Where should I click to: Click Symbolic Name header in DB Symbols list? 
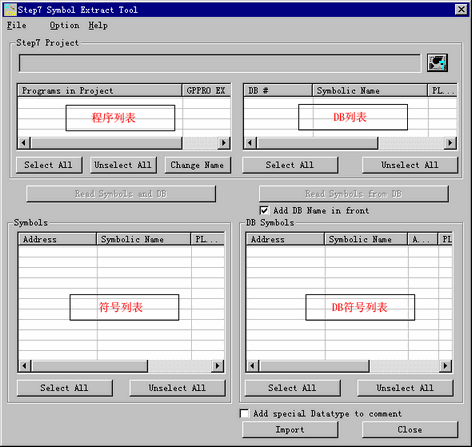tap(366, 239)
